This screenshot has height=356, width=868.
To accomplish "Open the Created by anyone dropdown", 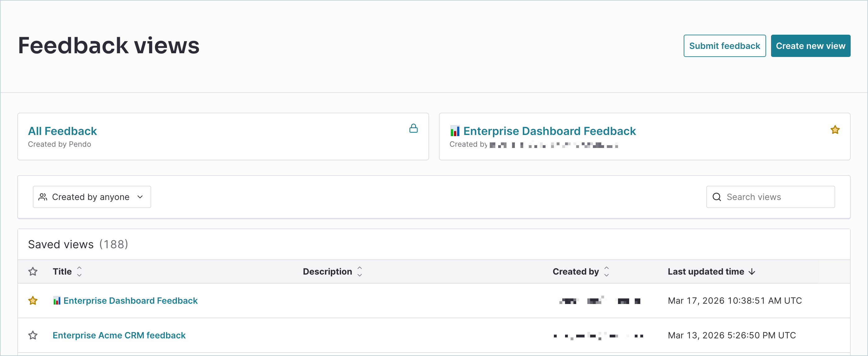I will (92, 197).
